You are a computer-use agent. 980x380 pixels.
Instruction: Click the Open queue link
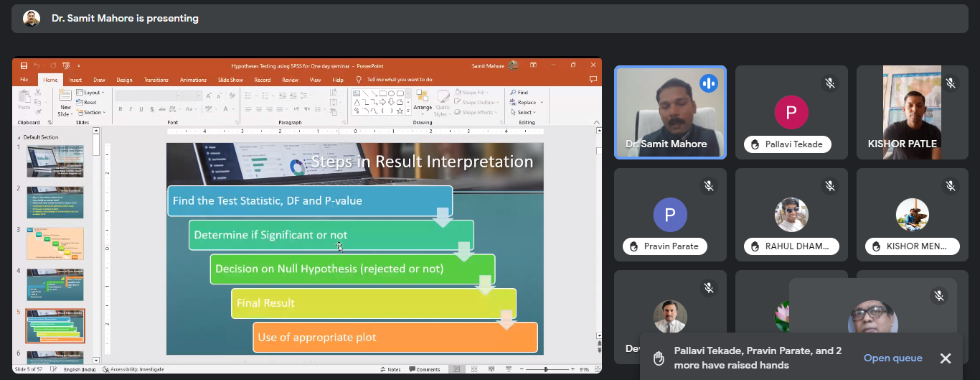892,358
